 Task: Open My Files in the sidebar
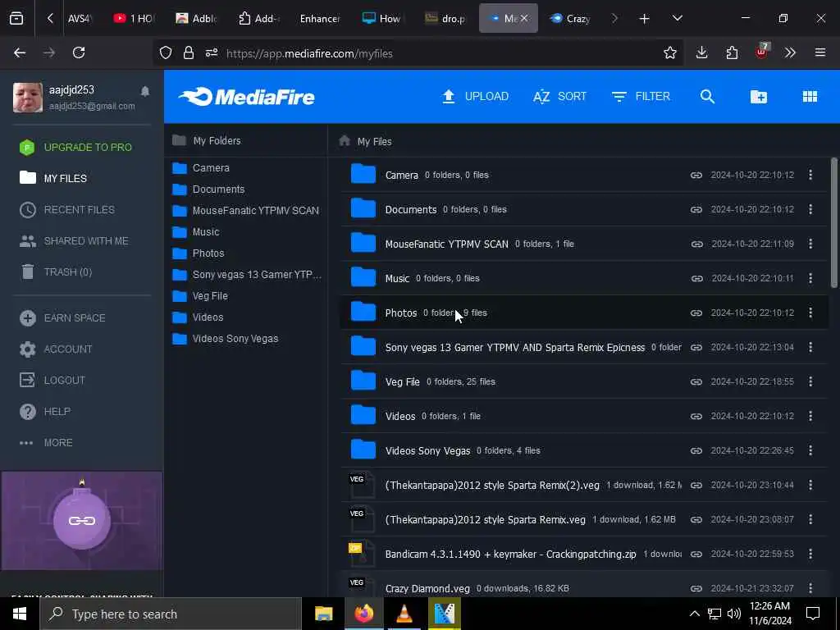click(x=53, y=178)
